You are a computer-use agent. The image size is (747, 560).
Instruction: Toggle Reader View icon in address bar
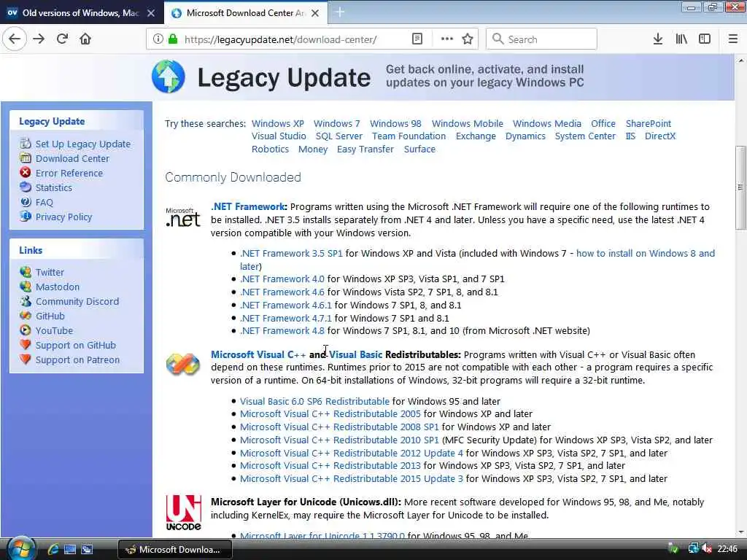pyautogui.click(x=417, y=39)
